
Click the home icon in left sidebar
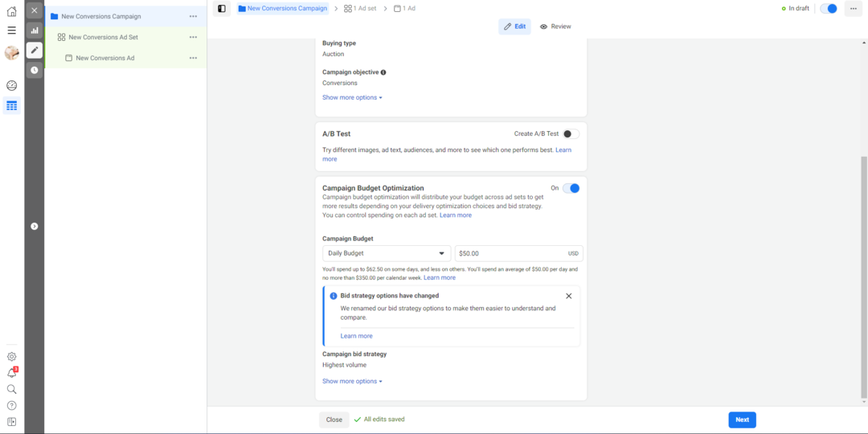(x=11, y=11)
